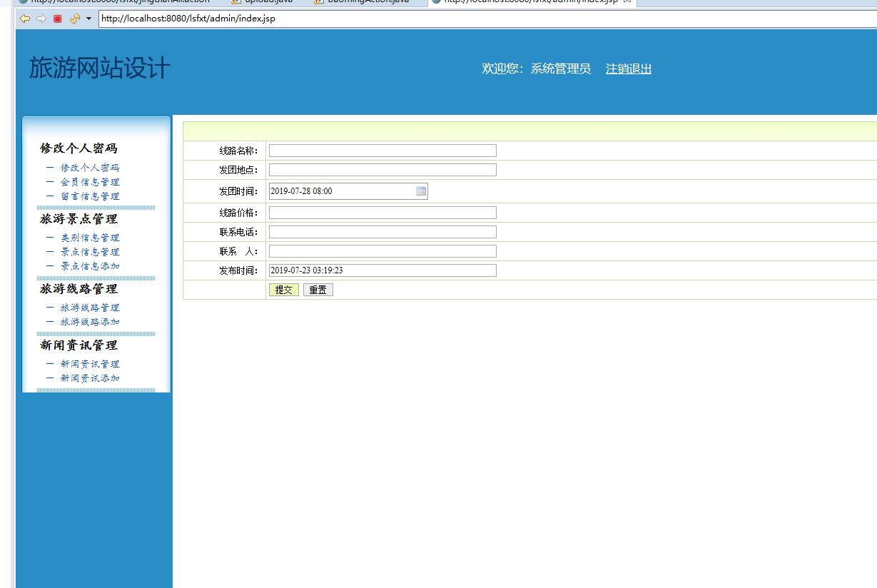Viewport: 877px width, 588px height.
Task: Click the 联系人 input field
Action: click(x=382, y=251)
